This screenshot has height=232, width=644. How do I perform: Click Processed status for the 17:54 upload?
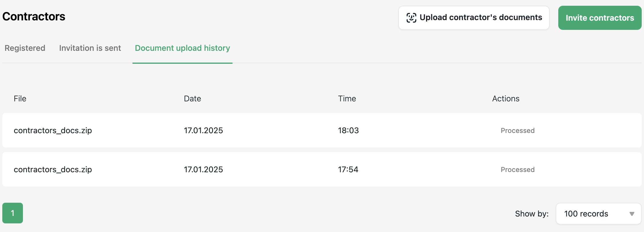point(518,170)
